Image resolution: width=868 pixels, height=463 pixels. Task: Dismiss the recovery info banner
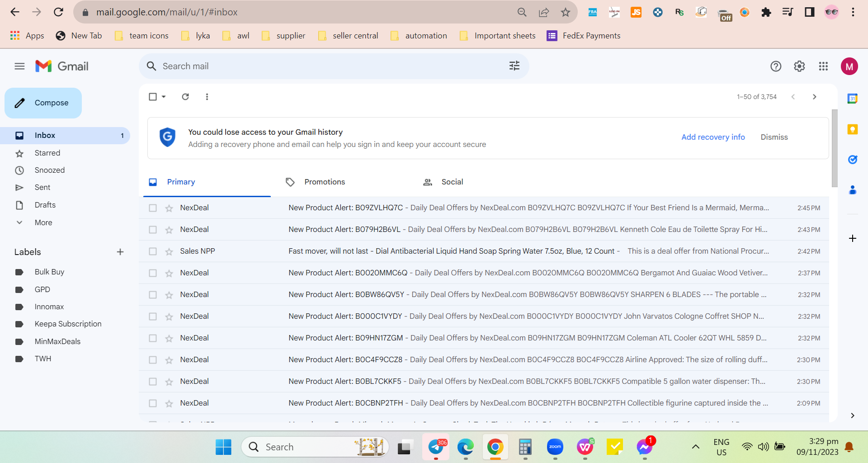(x=774, y=137)
